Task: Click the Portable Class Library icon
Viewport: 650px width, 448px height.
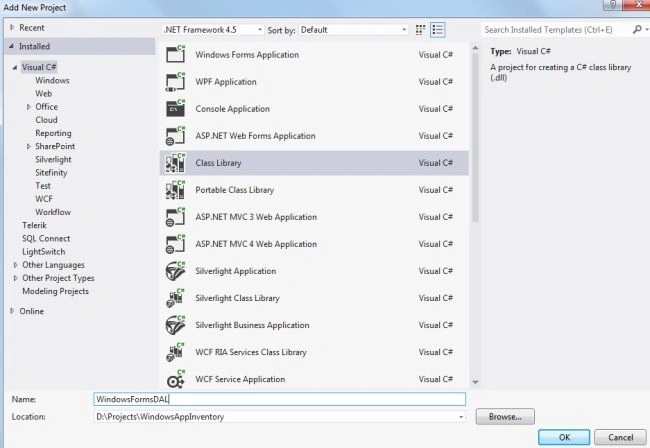Action: 175,190
